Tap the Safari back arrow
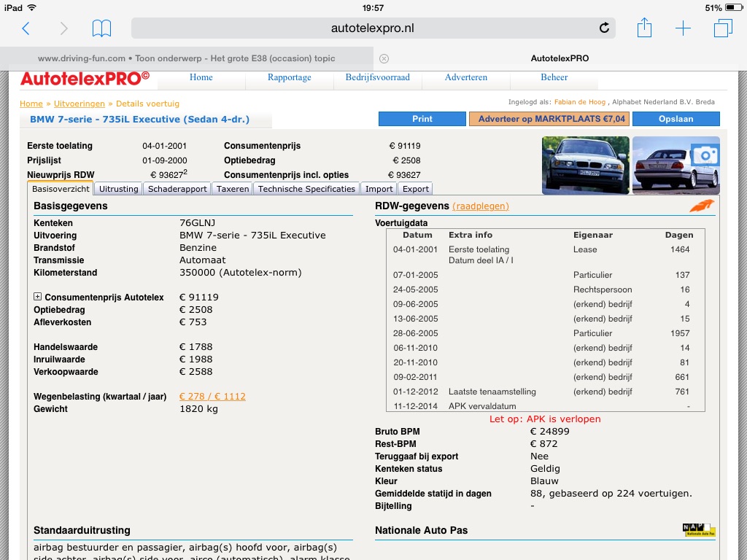747x560 pixels. click(x=26, y=28)
